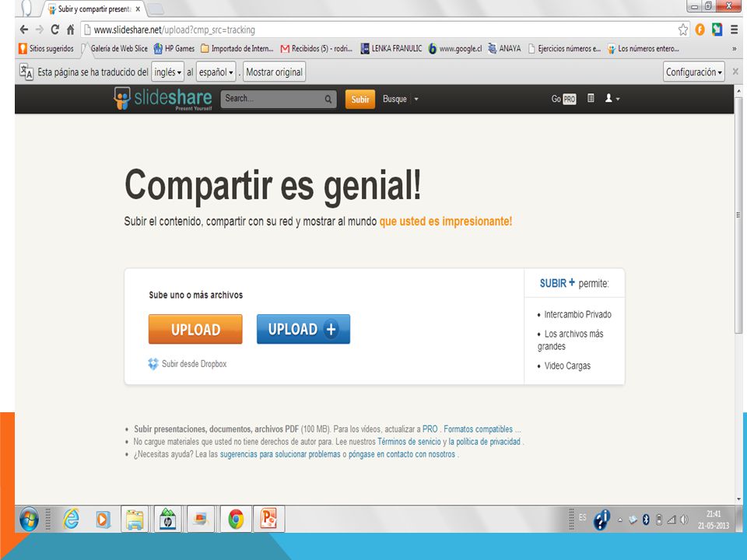
Task: Bookmark this page with the star icon
Action: [x=683, y=30]
